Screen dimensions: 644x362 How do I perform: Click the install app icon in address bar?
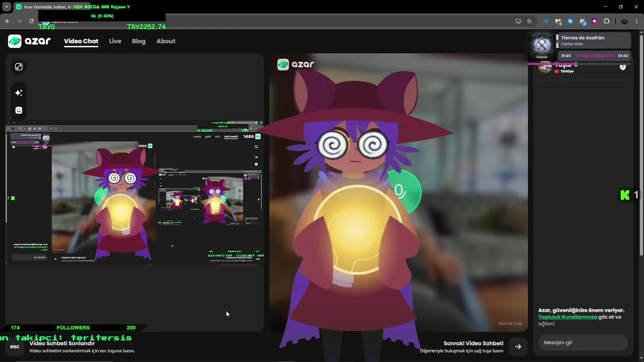[518, 21]
